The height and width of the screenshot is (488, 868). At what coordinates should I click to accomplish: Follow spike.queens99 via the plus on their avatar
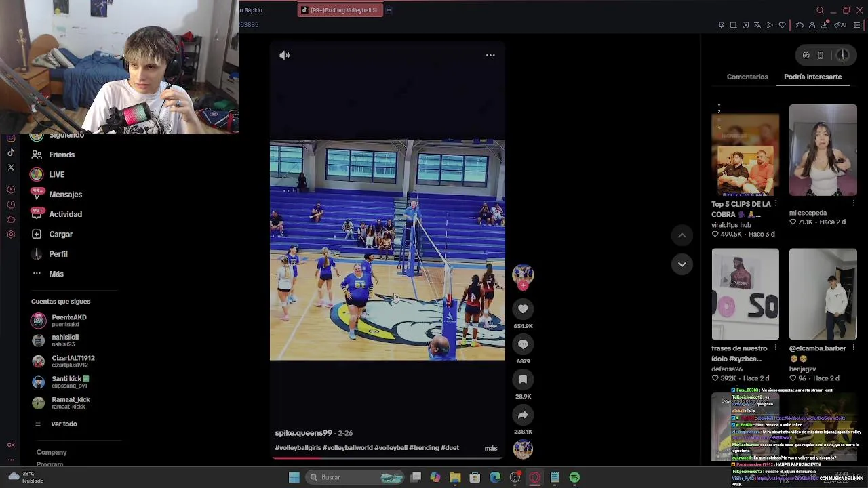(523, 286)
